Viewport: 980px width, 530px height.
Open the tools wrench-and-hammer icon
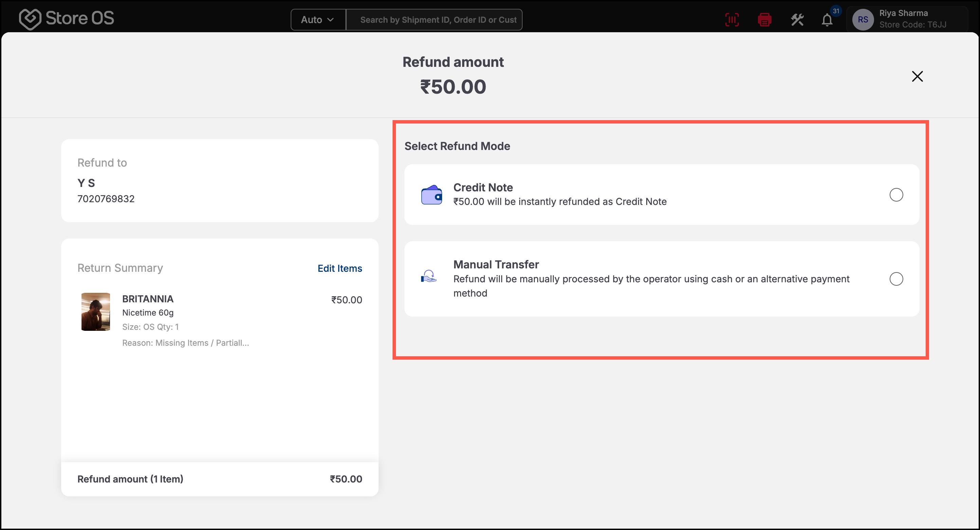(797, 19)
